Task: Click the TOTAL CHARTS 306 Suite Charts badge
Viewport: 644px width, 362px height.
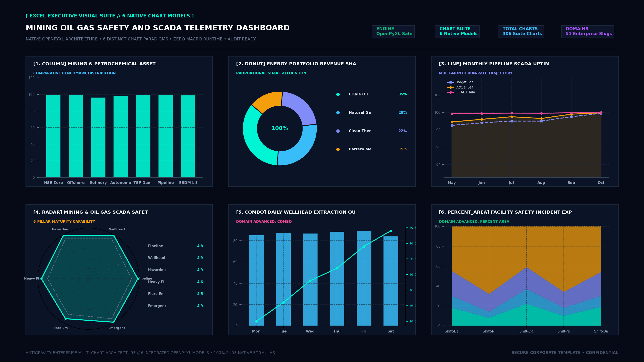Action: coord(521,32)
